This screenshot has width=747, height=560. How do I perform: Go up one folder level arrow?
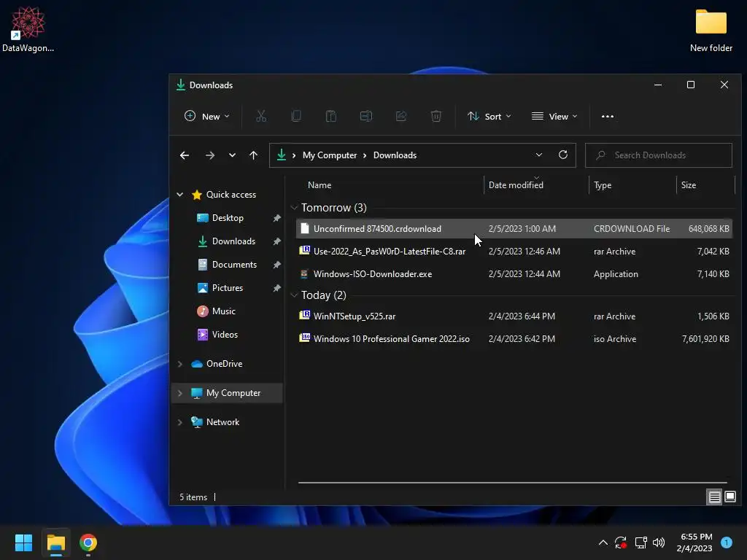(253, 155)
